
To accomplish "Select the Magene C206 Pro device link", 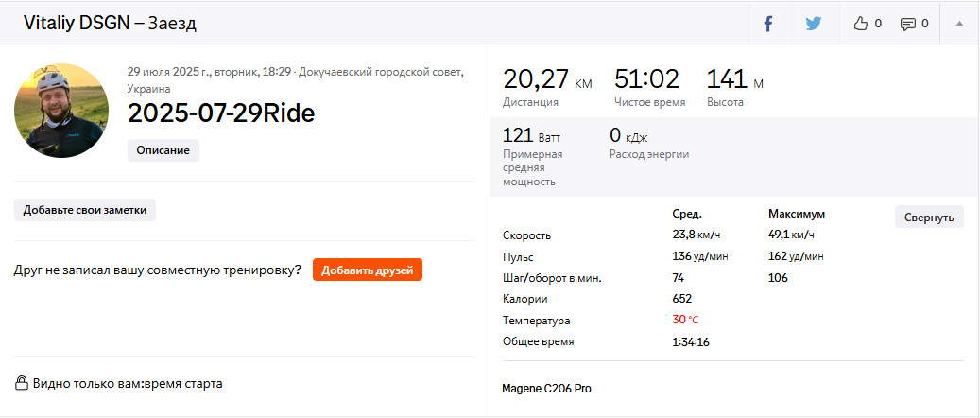I will tap(546, 389).
